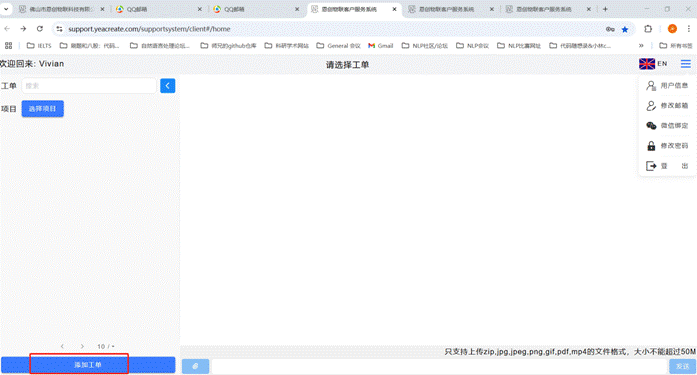Click the 发送 send button
The height and width of the screenshot is (375, 697).
[x=682, y=366]
